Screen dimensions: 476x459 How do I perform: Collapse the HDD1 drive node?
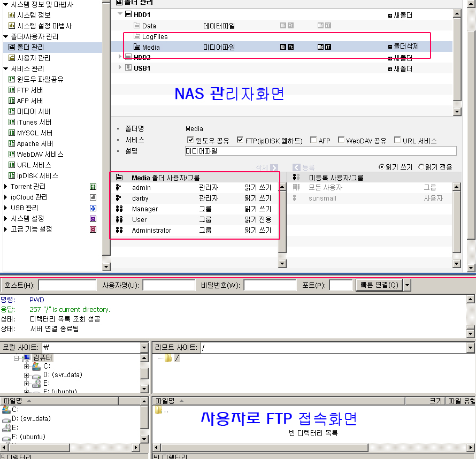pyautogui.click(x=120, y=14)
